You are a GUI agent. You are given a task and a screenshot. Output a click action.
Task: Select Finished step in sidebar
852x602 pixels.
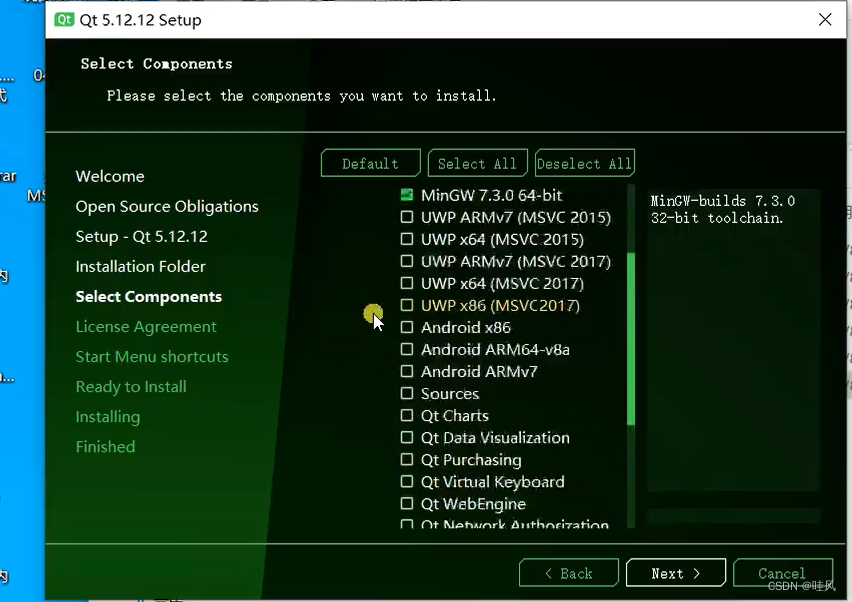[x=105, y=447]
